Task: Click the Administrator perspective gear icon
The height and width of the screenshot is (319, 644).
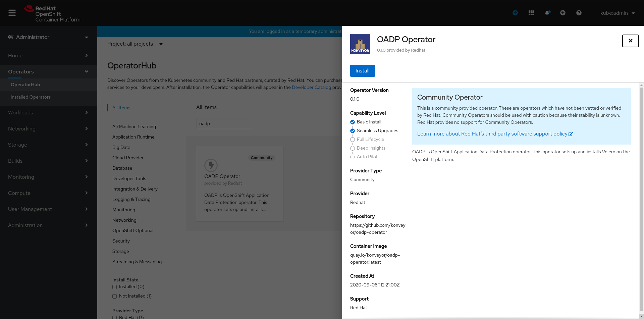Action: pos(11,37)
